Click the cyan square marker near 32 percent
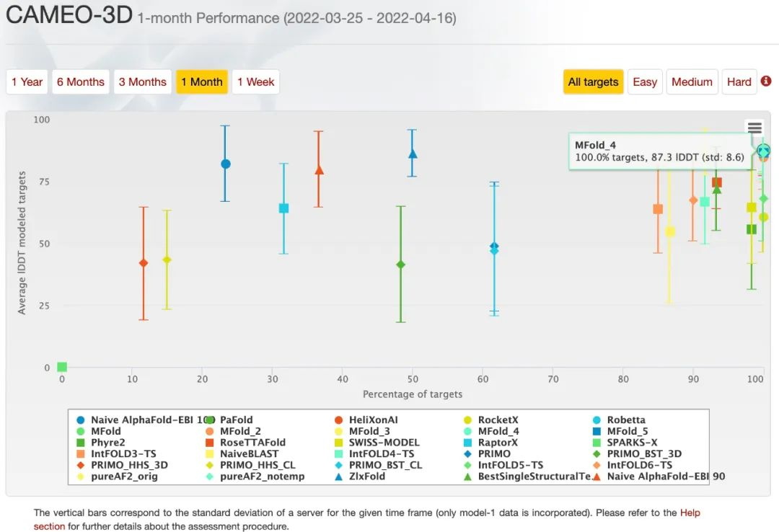This screenshot has height=532, width=779. point(283,208)
